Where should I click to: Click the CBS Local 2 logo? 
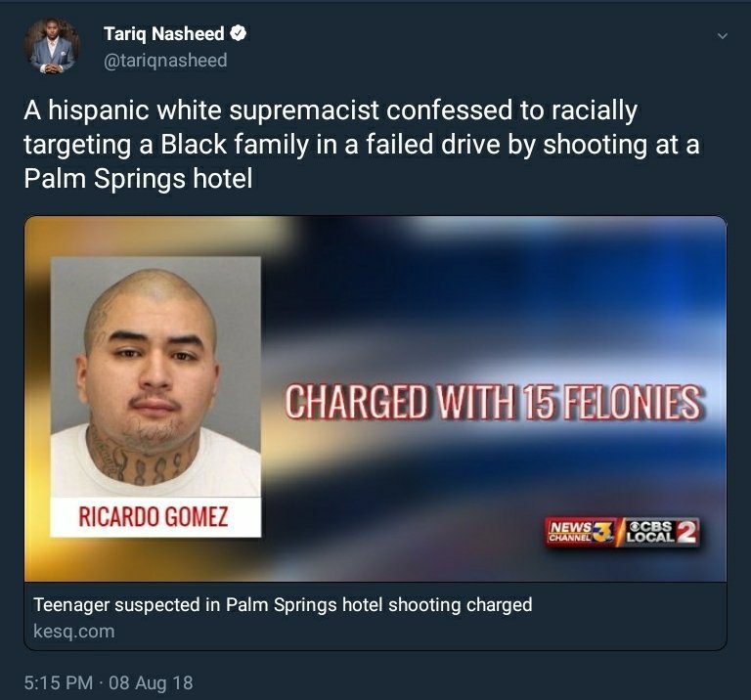pos(661,532)
